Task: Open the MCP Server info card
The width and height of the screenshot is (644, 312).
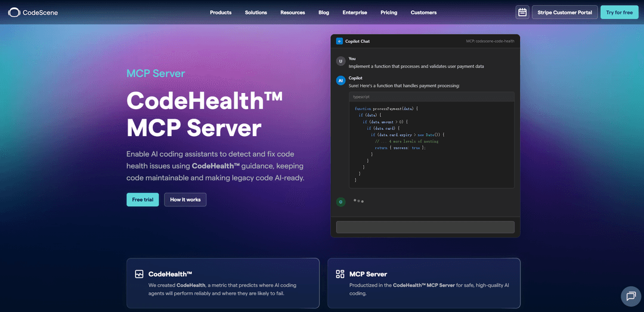Action: pos(424,283)
